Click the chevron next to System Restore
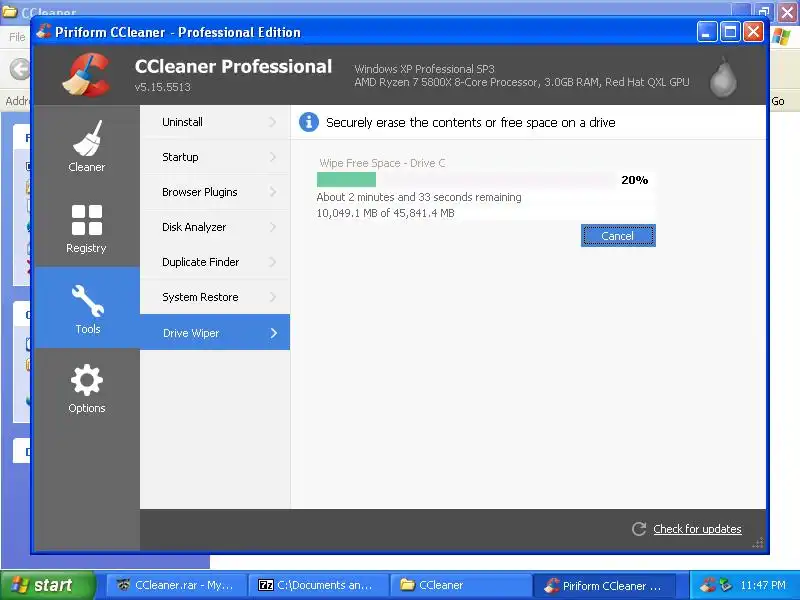This screenshot has width=800, height=600. coord(273,297)
